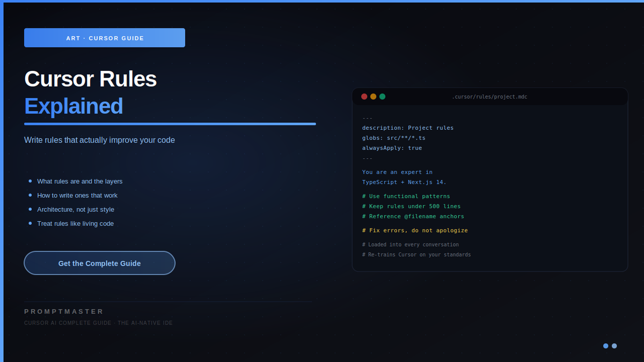644x362 pixels.
Task: Select orange line '# Fix errors, do not apologize'
Action: [415, 231]
